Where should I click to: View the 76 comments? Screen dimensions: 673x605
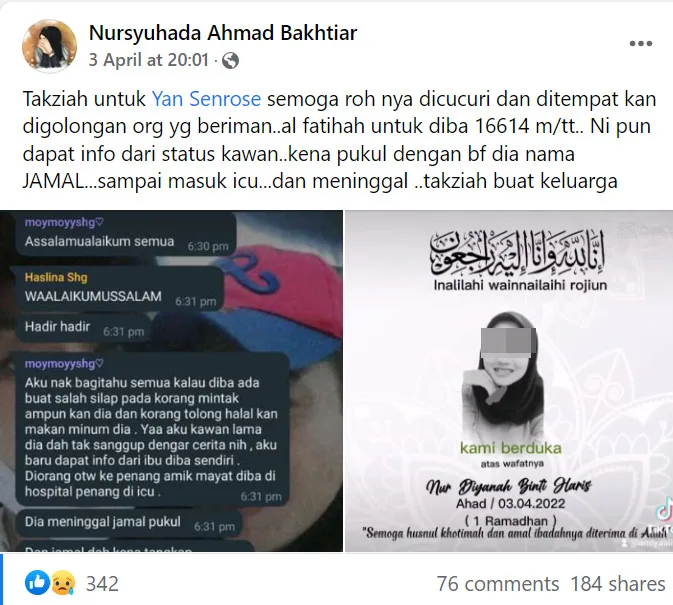498,584
